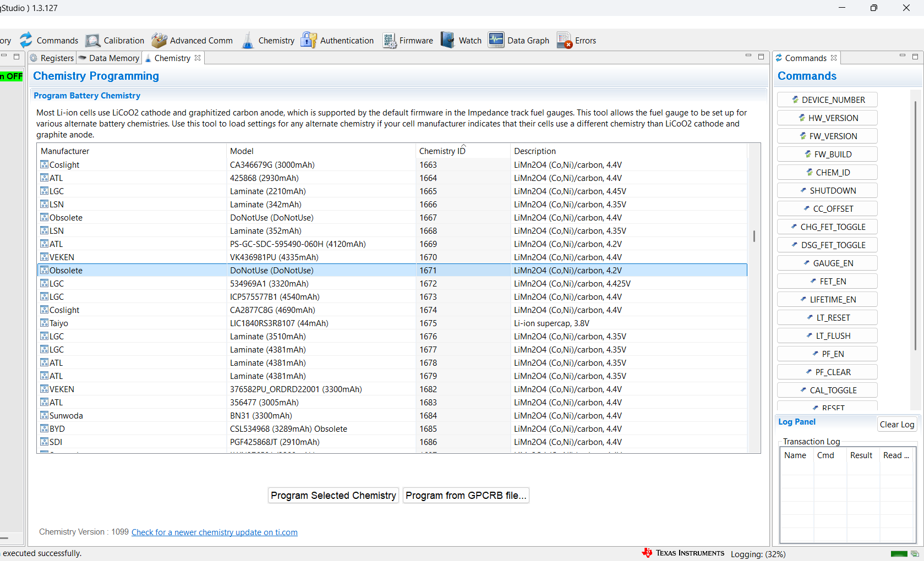The height and width of the screenshot is (561, 924).
Task: Switch to the Registers tab
Action: point(52,58)
